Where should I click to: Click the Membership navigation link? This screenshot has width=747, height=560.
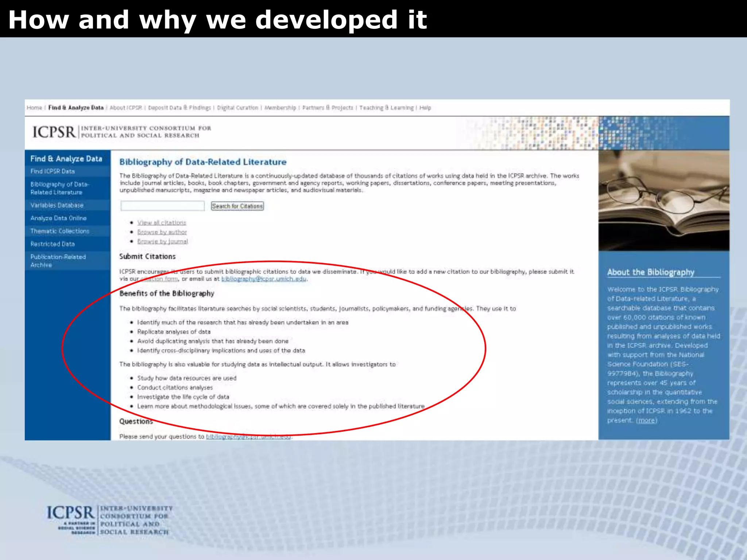click(280, 108)
